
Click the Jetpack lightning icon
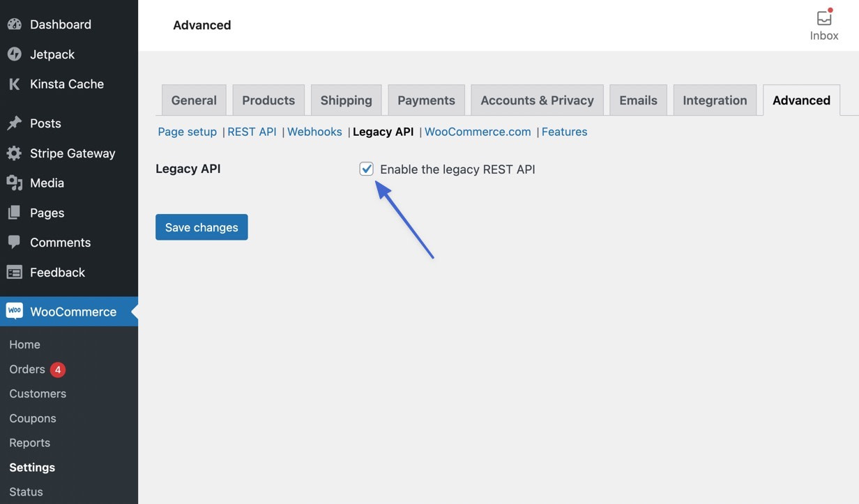click(14, 54)
